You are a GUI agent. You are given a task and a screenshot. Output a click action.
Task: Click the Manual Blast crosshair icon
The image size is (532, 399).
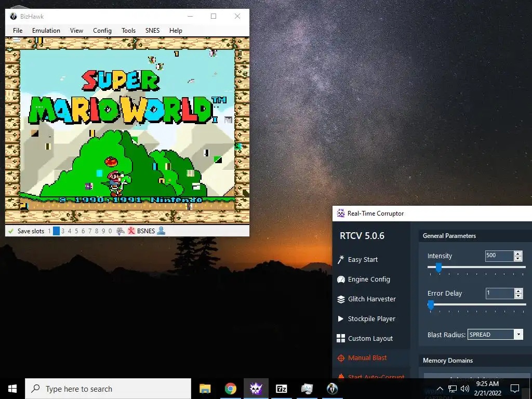341,358
